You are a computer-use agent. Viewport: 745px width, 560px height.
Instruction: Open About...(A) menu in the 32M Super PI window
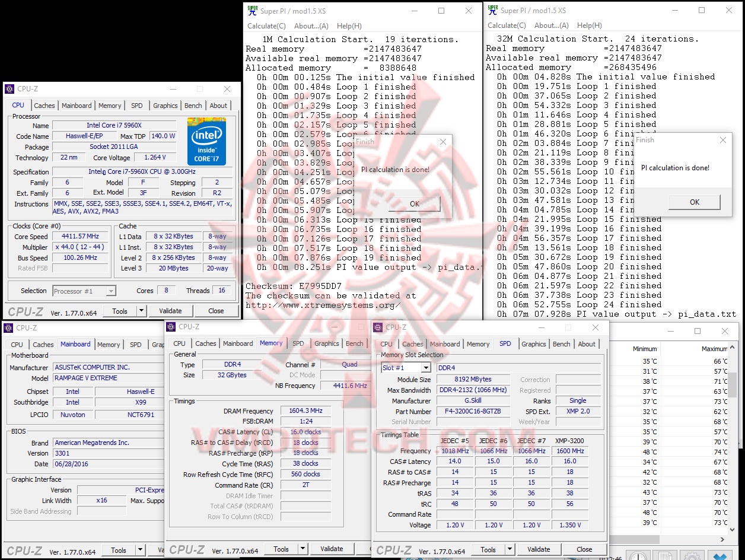pyautogui.click(x=552, y=26)
